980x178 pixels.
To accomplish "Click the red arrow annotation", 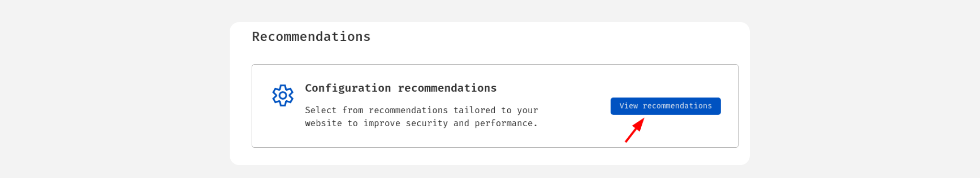I will 635,130.
